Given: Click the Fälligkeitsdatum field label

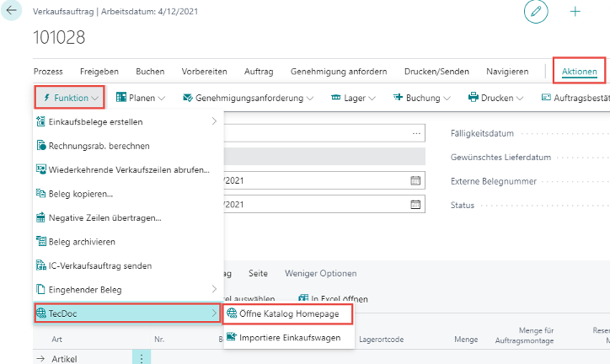Looking at the screenshot, I should pyautogui.click(x=482, y=133).
